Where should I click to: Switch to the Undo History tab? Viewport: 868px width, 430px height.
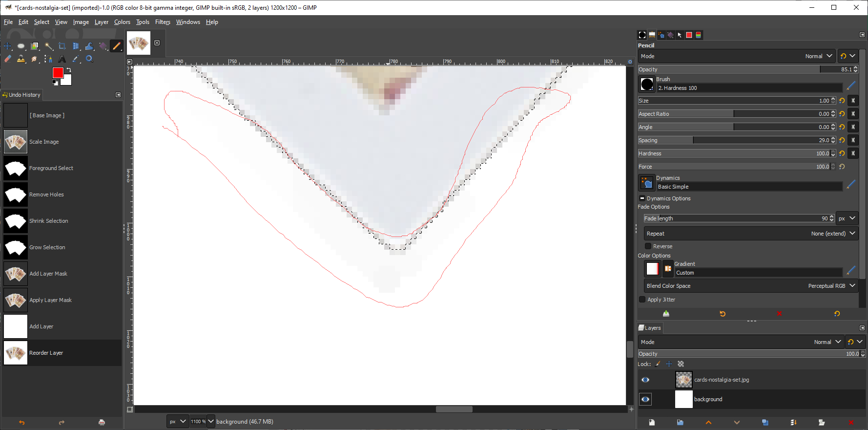[22, 95]
